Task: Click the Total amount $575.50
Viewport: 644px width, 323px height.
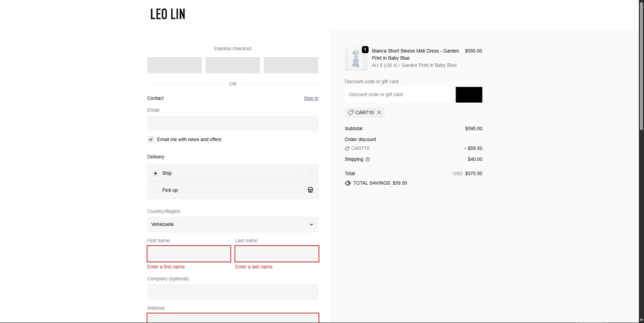Action: (x=474, y=174)
